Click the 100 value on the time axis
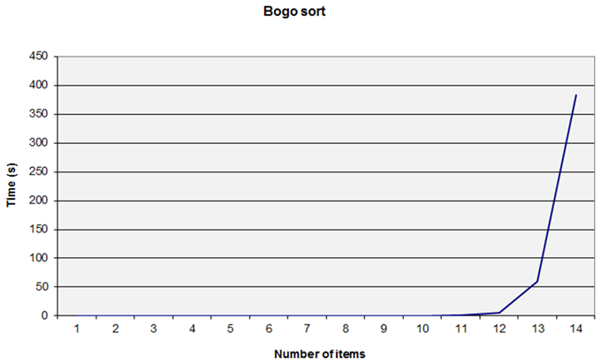 tap(38, 258)
